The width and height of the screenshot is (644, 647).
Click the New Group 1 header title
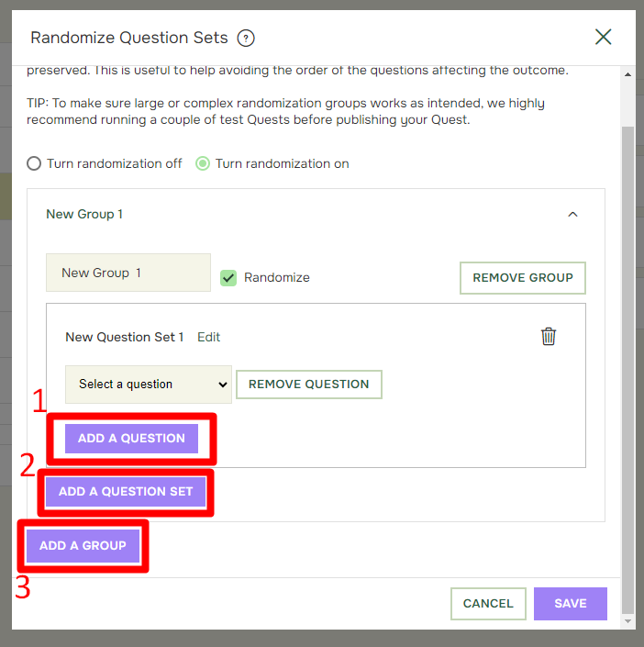point(84,214)
